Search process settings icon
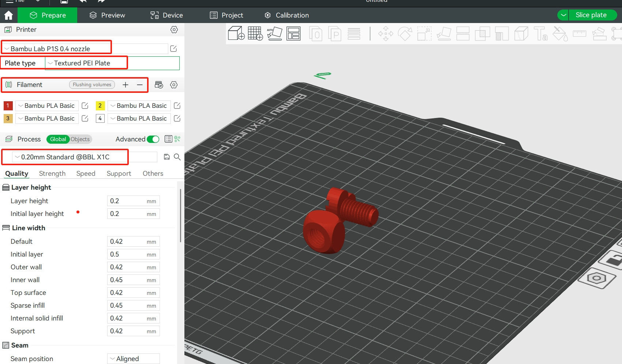Viewport: 622px width, 364px height. tap(177, 157)
